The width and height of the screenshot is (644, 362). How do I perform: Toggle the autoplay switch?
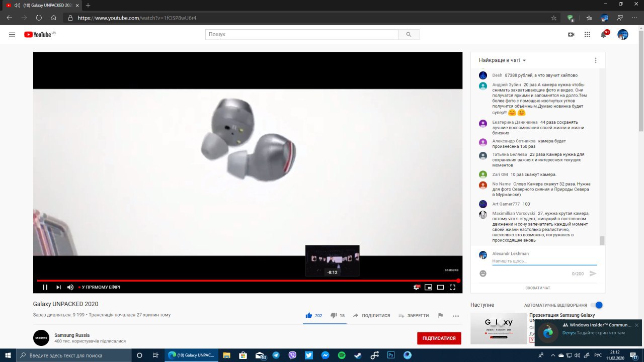(597, 305)
